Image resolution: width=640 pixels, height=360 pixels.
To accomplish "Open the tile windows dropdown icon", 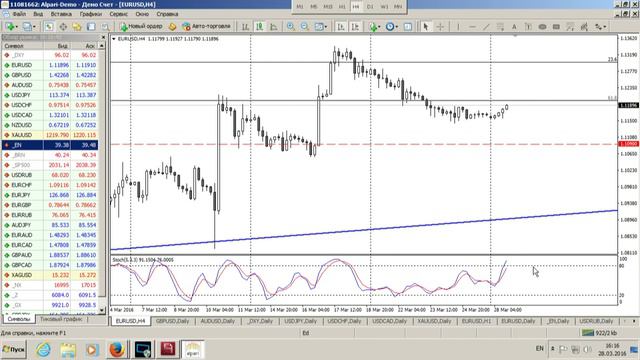I will [320, 27].
